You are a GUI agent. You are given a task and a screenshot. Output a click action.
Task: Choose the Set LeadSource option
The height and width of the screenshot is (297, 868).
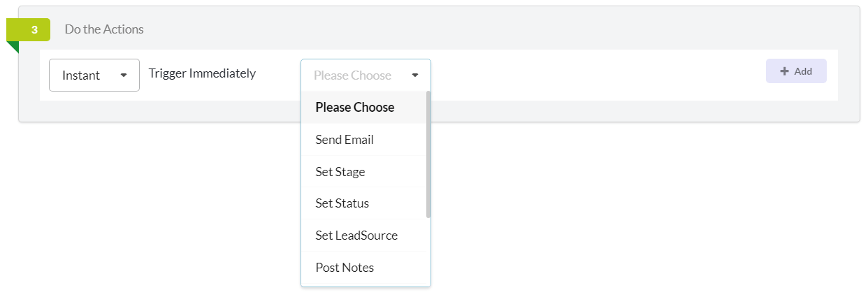(x=363, y=236)
